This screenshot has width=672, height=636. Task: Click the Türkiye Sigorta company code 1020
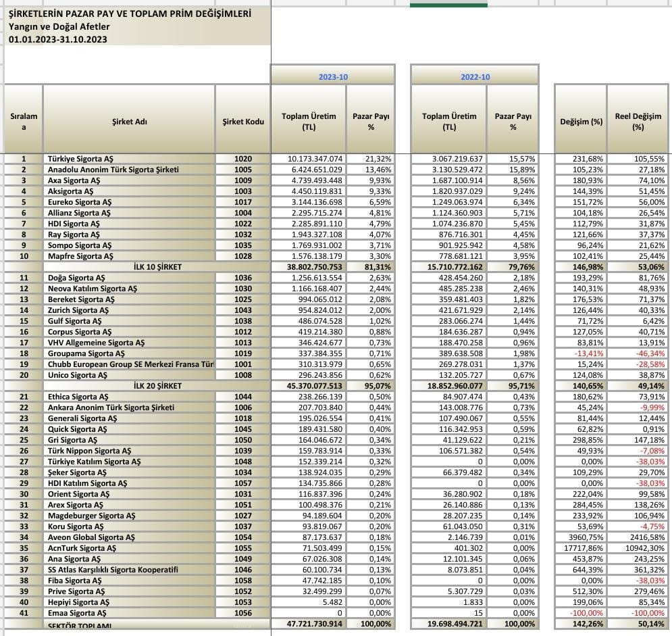coord(243,159)
